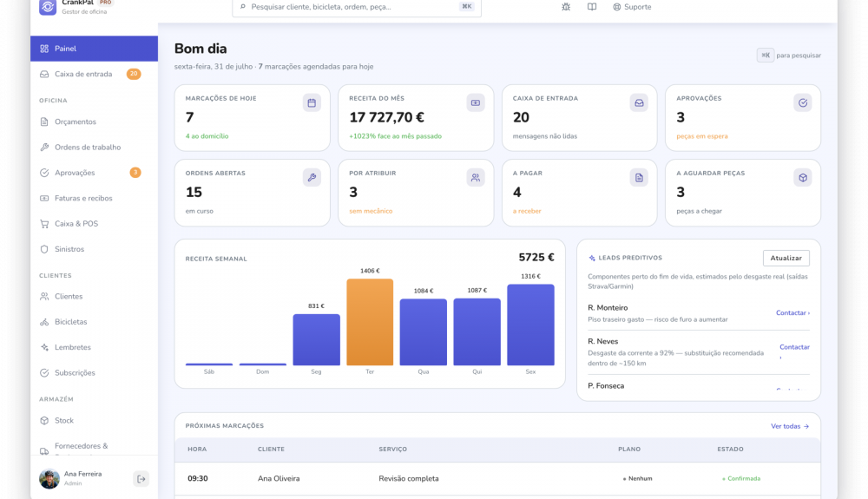
Task: Click the 5725 € weekly total
Action: tap(536, 257)
